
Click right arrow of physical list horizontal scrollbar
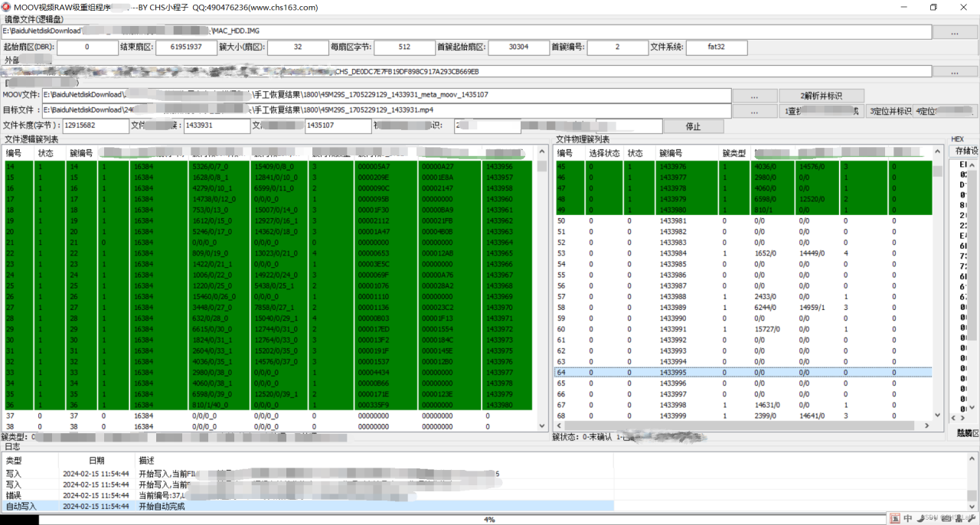tap(929, 427)
